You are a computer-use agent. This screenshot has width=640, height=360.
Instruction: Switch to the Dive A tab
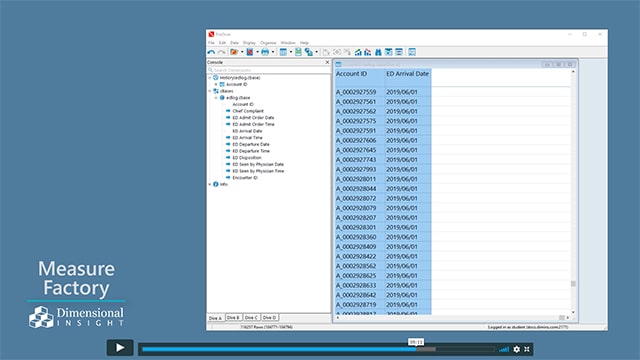pos(216,318)
